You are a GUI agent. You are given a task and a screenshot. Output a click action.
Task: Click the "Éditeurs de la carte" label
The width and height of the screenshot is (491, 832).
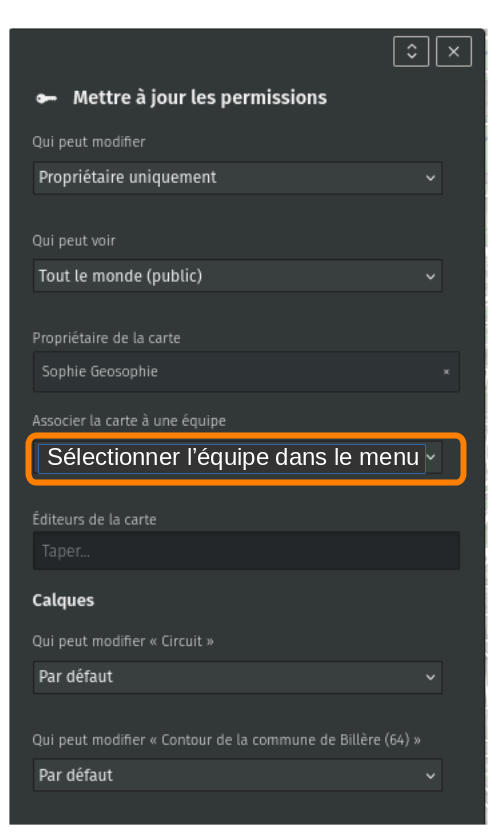[94, 519]
